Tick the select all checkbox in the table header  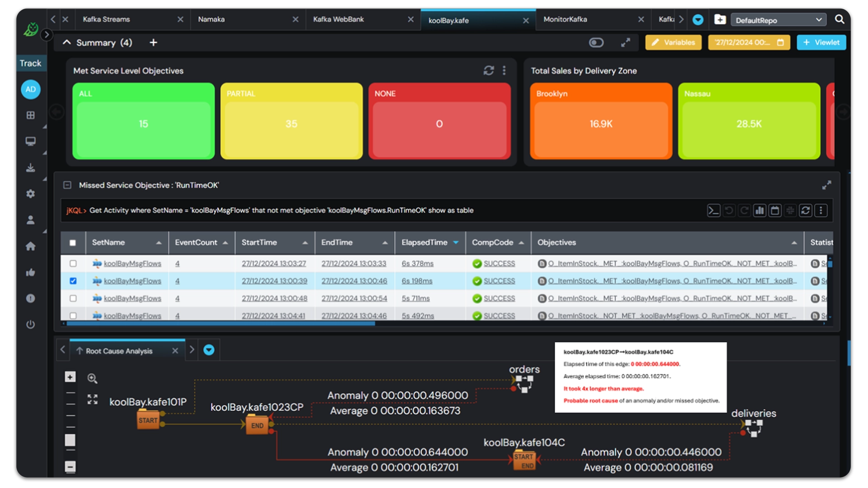[73, 243]
